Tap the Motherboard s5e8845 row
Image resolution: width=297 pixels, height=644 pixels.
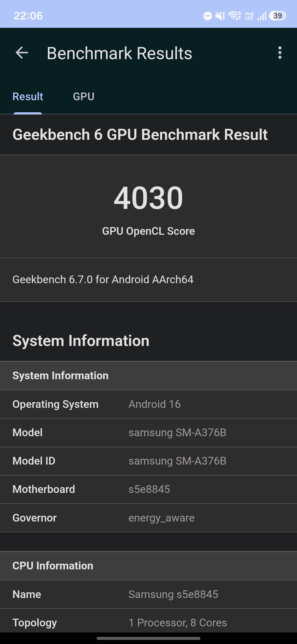pyautogui.click(x=148, y=489)
